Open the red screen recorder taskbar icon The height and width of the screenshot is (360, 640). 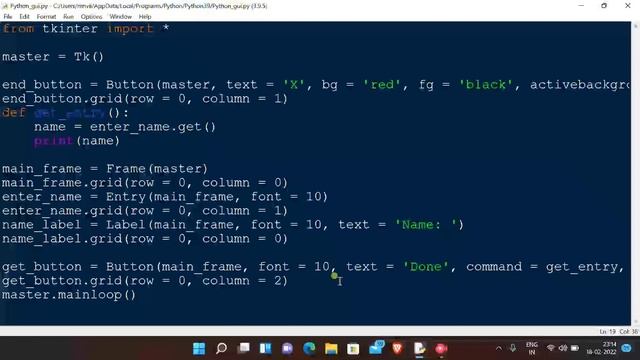pyautogui.click(x=441, y=349)
